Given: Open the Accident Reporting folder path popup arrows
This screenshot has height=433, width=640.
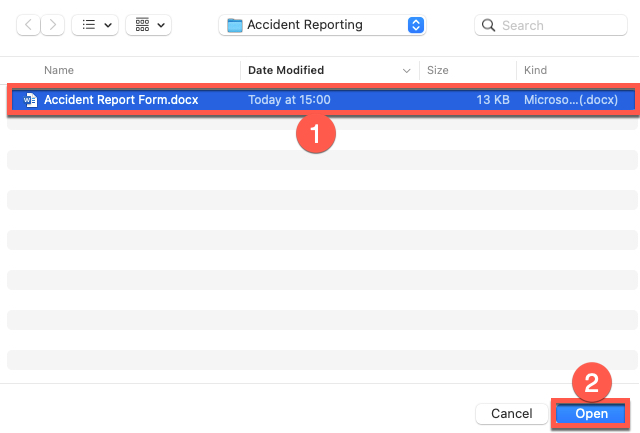Looking at the screenshot, I should point(416,24).
